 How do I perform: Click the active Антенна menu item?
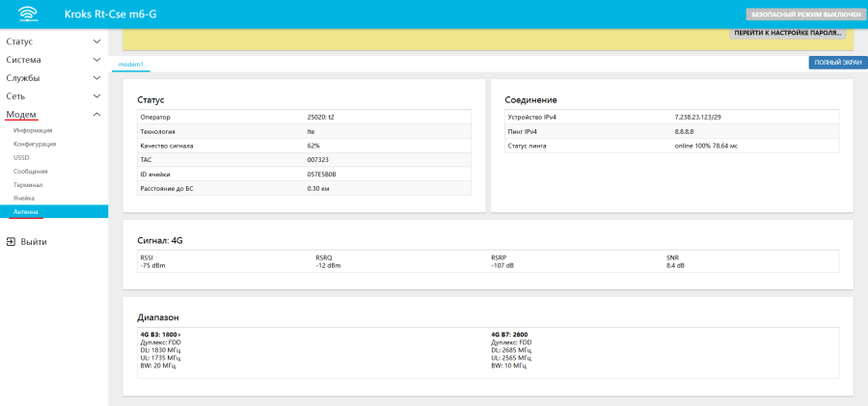[26, 211]
